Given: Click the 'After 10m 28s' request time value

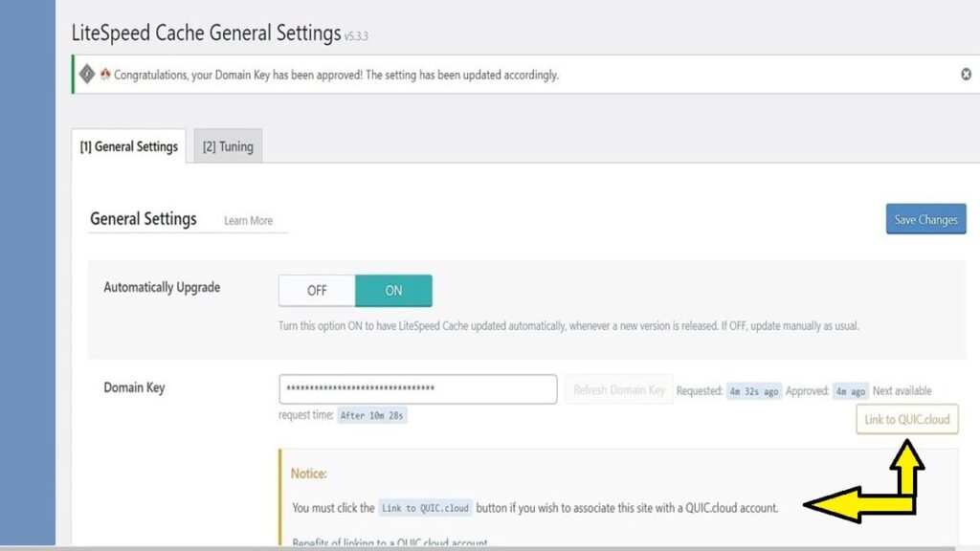Looking at the screenshot, I should [x=372, y=415].
